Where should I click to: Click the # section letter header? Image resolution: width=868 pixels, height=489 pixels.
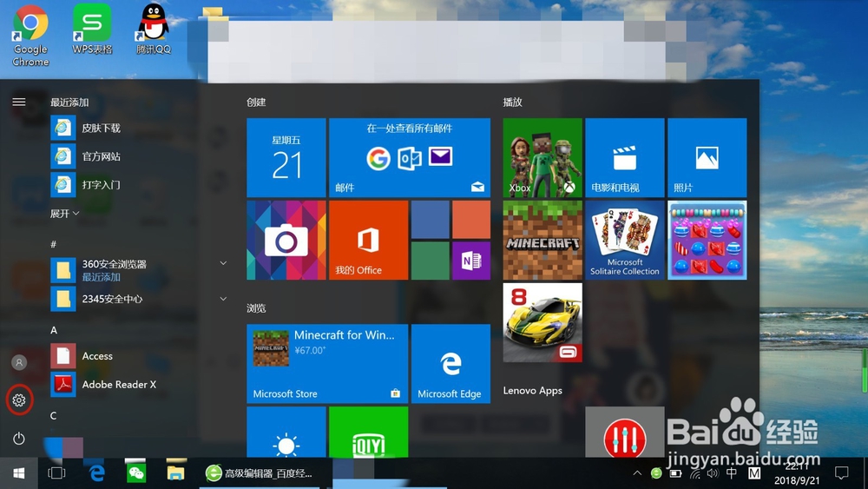pos(54,244)
